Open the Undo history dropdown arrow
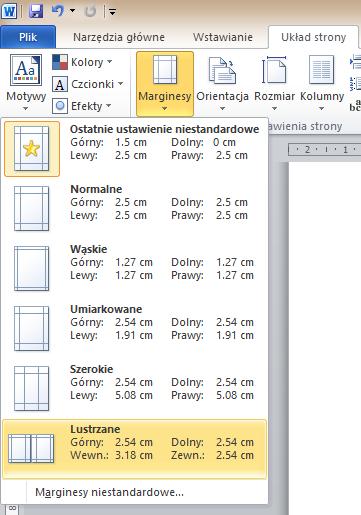Viewport: 361px width, 515px height. click(72, 11)
